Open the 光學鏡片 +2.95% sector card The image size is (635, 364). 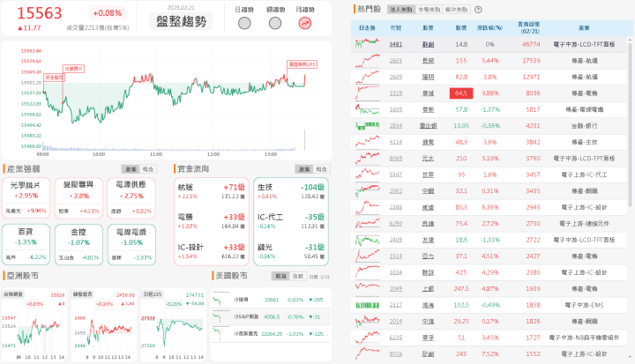click(26, 198)
